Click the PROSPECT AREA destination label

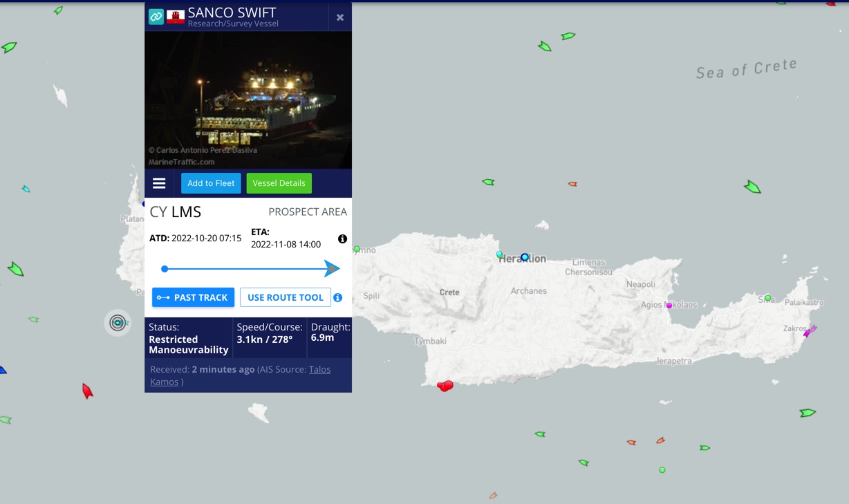(x=308, y=212)
